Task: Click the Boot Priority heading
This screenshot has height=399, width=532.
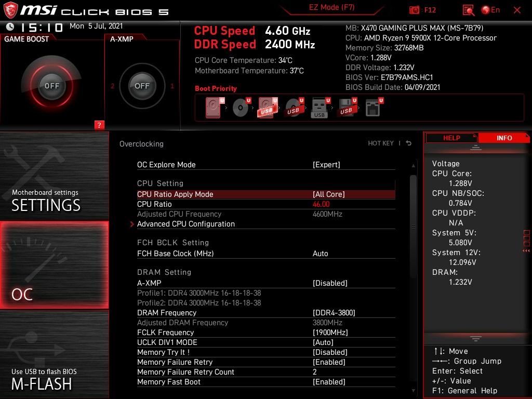Action: pyautogui.click(x=216, y=88)
